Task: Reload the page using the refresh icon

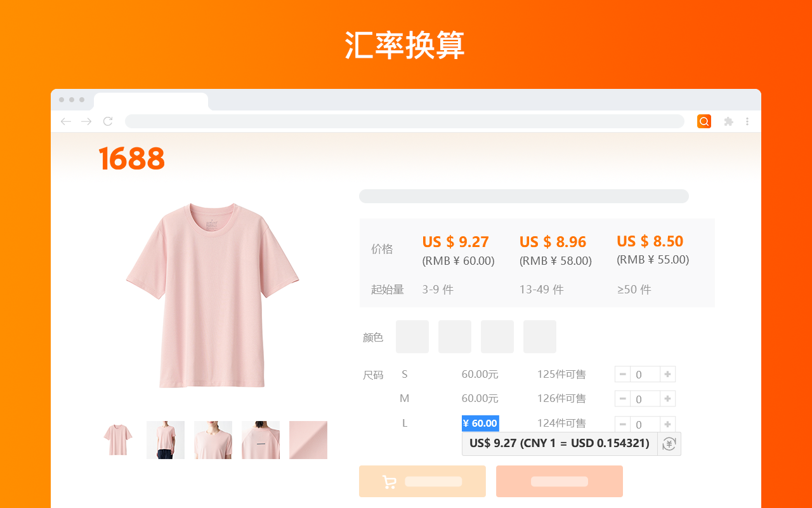Action: pyautogui.click(x=107, y=121)
